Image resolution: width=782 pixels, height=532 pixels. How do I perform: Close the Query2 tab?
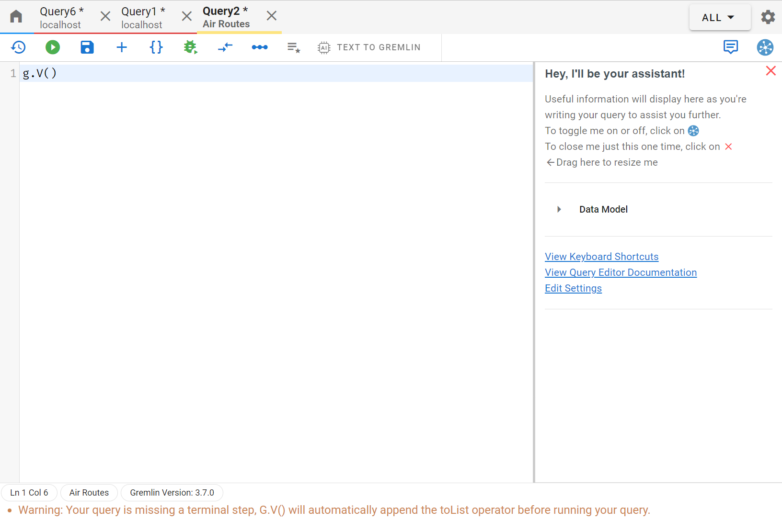click(x=272, y=16)
